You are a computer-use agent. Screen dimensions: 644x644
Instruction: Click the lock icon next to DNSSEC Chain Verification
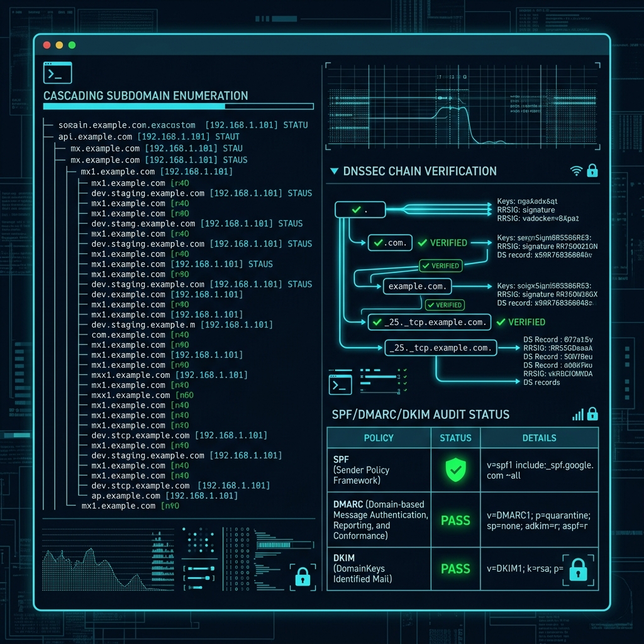(592, 170)
